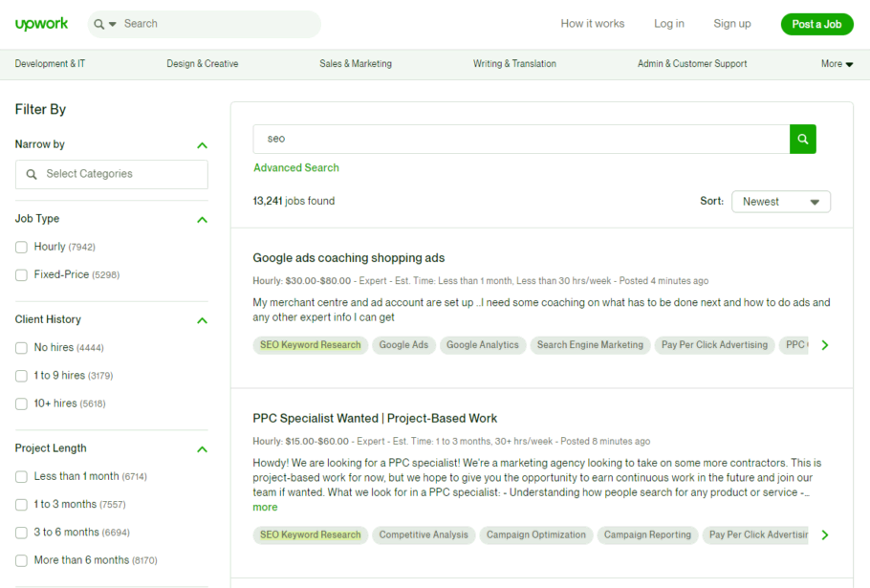870x588 pixels.
Task: Check the 1 to 9 hires filter
Action: [21, 376]
